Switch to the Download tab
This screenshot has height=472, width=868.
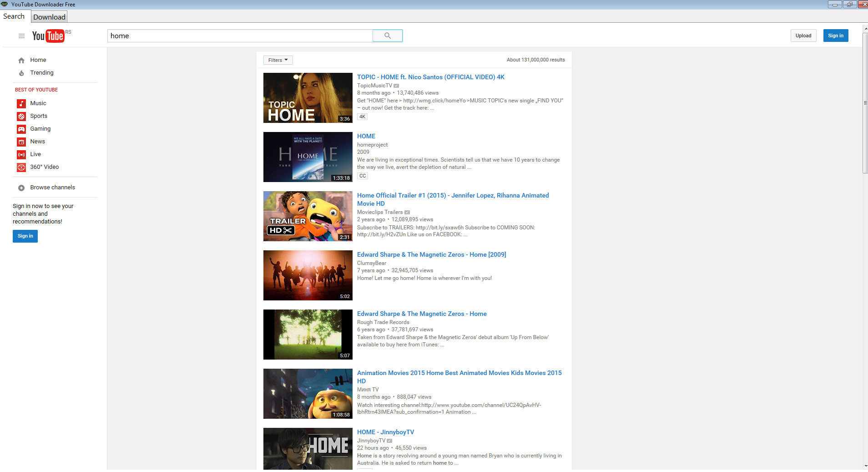tap(49, 17)
